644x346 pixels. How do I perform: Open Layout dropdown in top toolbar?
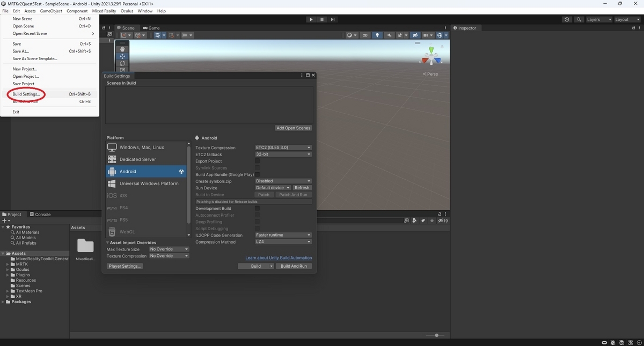[x=627, y=19]
